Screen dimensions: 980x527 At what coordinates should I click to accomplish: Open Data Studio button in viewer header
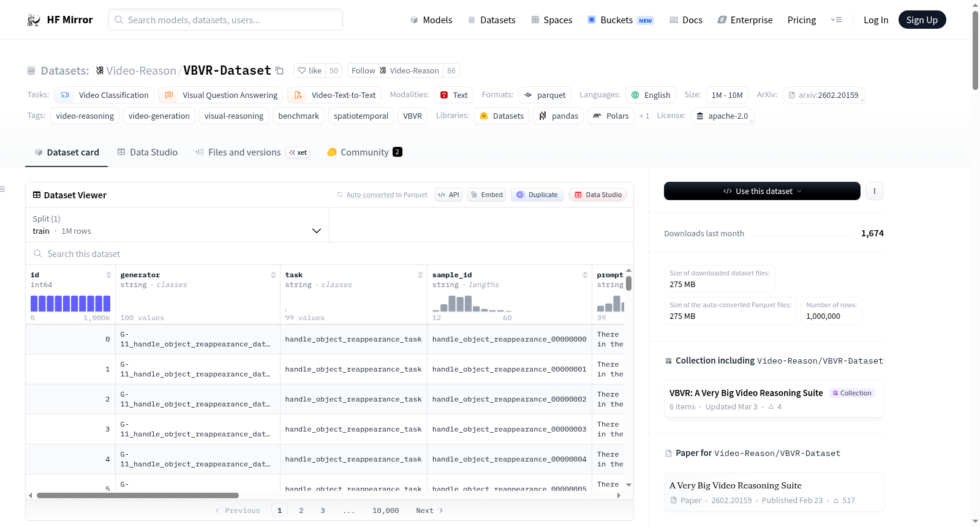[598, 195]
